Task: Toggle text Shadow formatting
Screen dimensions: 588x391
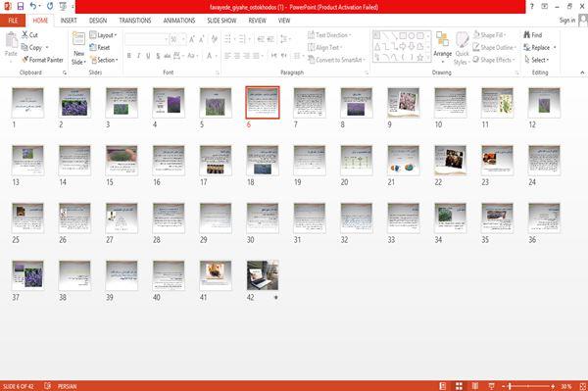Action: (158, 56)
